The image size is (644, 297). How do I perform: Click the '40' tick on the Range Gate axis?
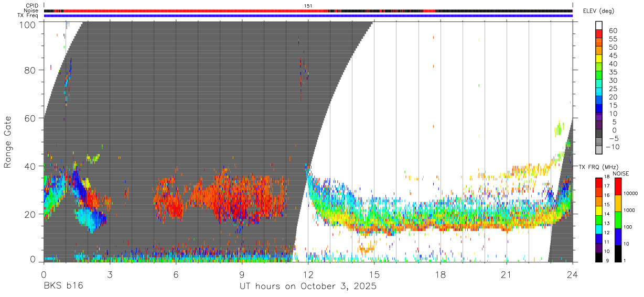point(31,166)
